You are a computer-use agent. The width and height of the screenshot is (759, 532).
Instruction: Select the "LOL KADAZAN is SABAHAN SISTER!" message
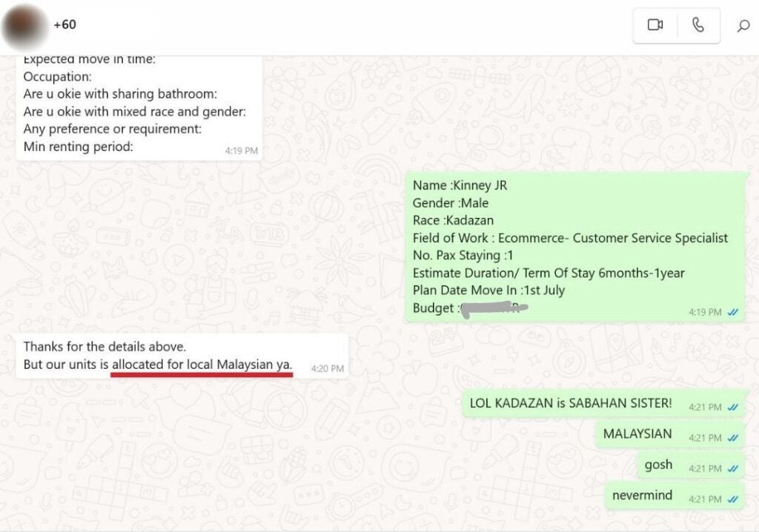tap(571, 403)
